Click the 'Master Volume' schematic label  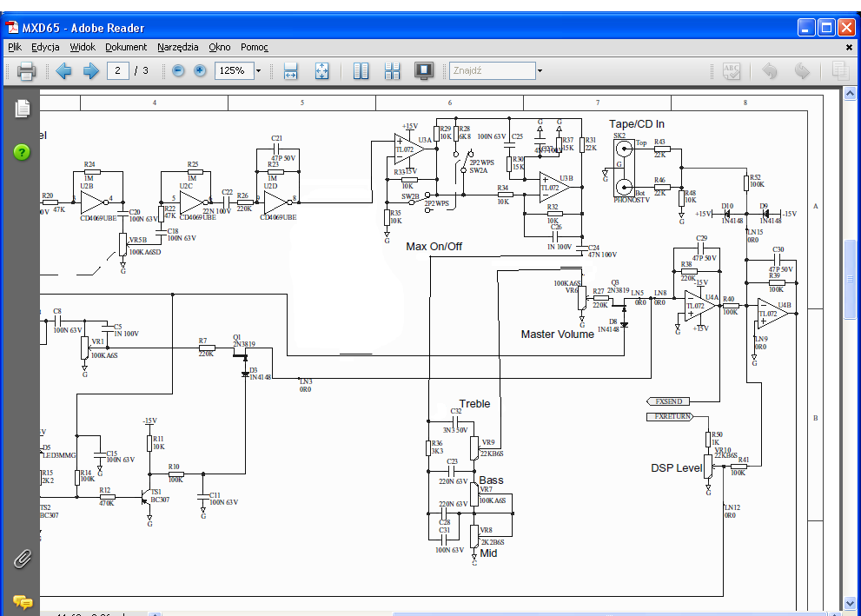[557, 334]
